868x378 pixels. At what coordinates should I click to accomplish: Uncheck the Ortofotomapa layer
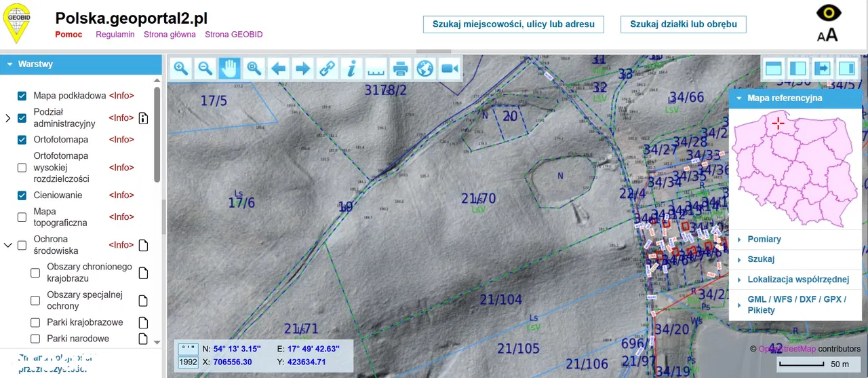click(22, 140)
